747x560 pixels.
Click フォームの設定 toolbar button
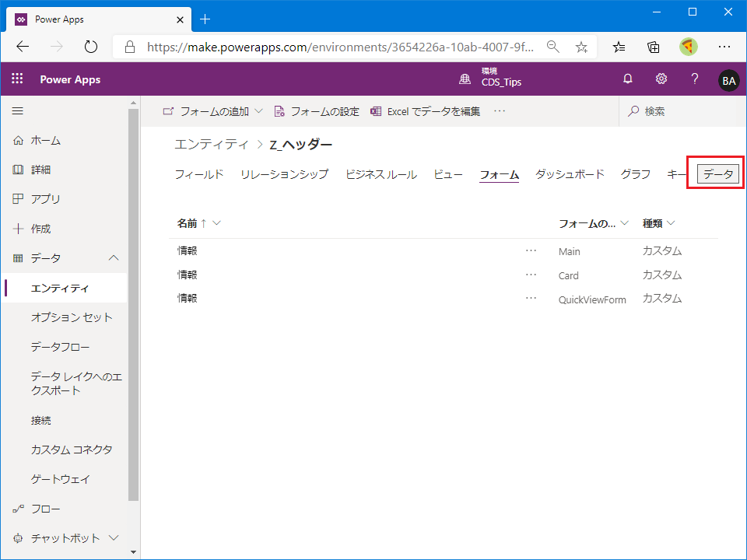pos(317,111)
